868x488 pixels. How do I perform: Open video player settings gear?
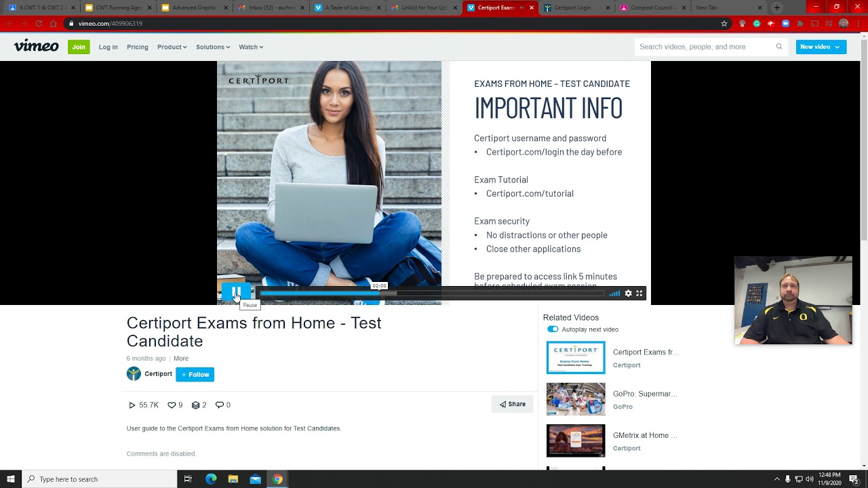(629, 293)
